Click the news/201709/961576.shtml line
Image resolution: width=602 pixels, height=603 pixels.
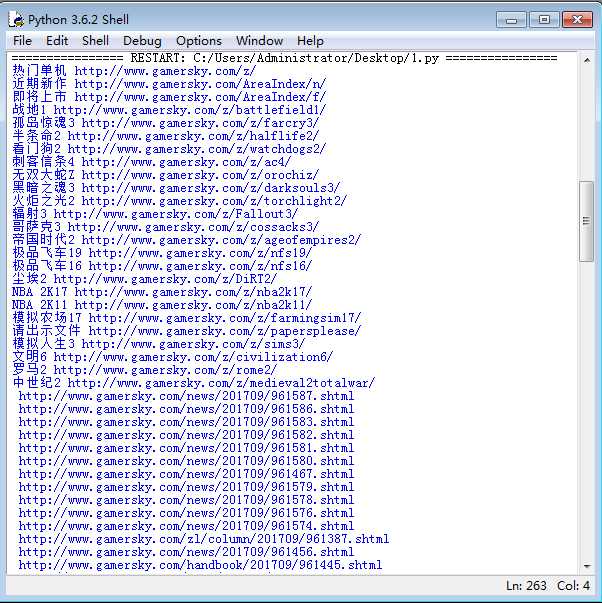point(186,513)
